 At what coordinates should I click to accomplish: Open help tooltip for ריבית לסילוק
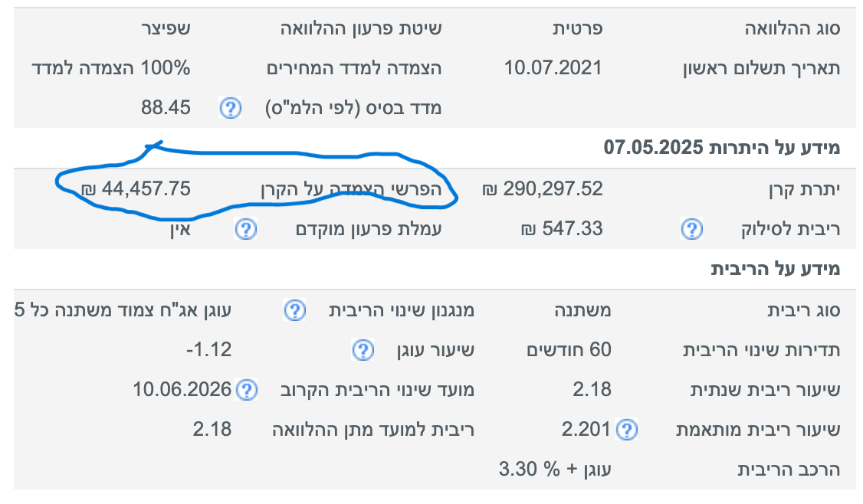click(x=691, y=229)
